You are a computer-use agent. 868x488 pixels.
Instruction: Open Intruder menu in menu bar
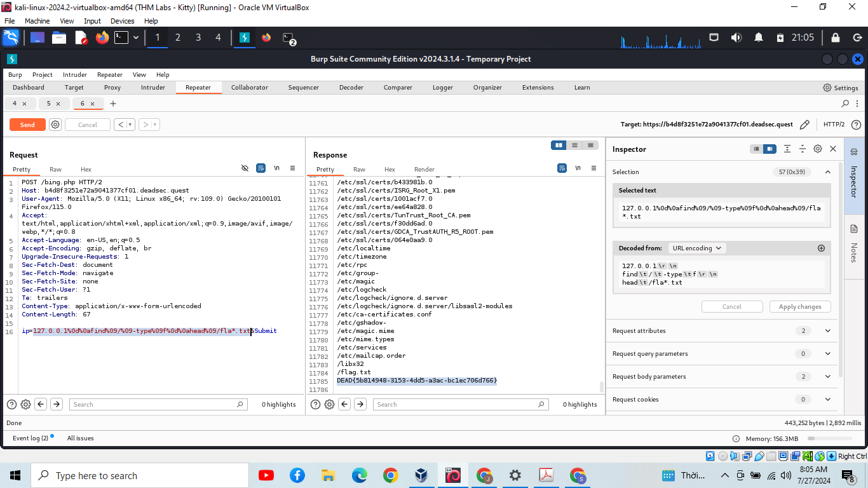click(x=75, y=74)
